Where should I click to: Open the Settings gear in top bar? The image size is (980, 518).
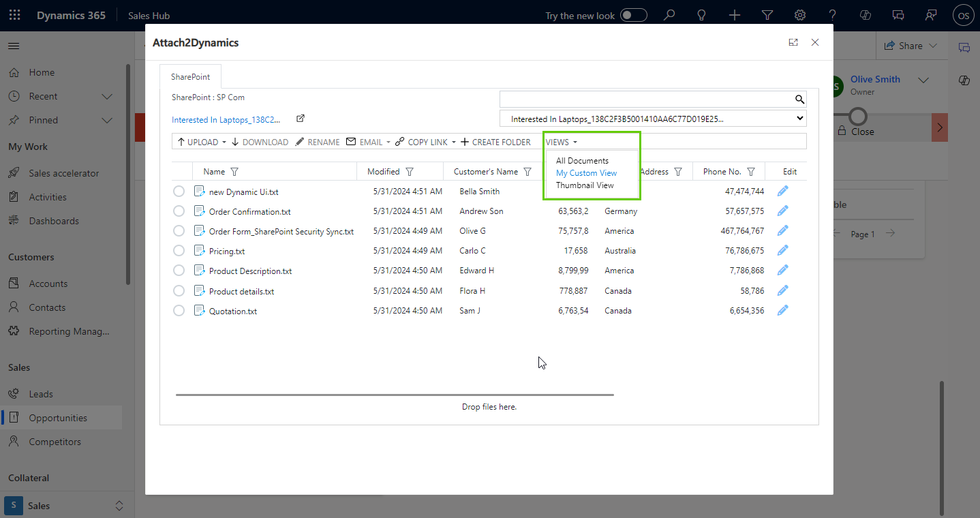pyautogui.click(x=800, y=15)
